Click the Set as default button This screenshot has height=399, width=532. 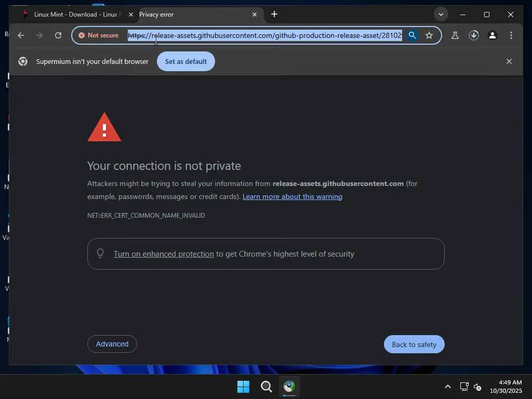tap(185, 61)
